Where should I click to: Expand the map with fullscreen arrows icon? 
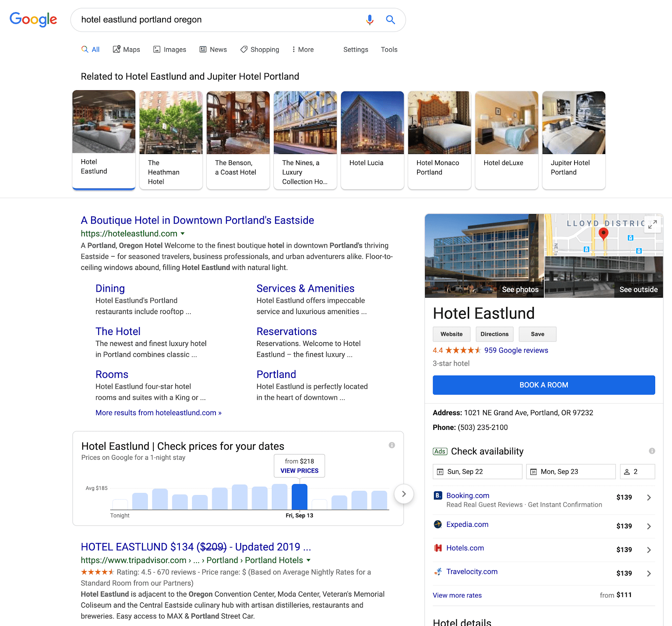tap(652, 225)
